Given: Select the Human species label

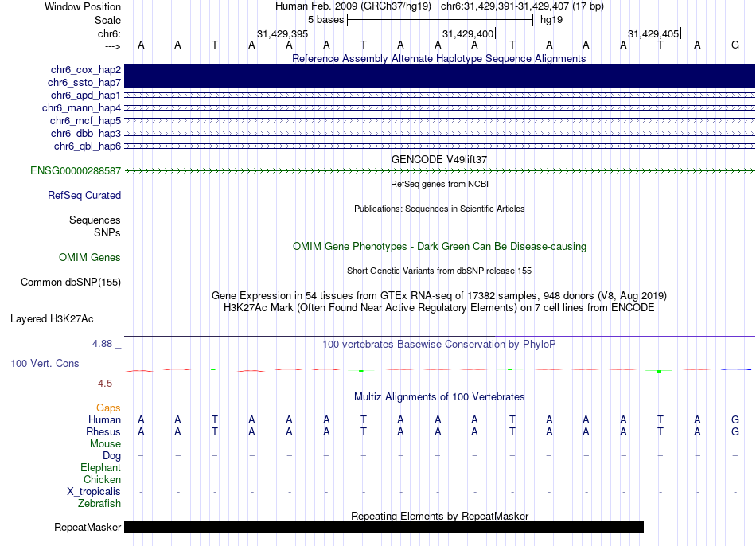Looking at the screenshot, I should [x=104, y=420].
